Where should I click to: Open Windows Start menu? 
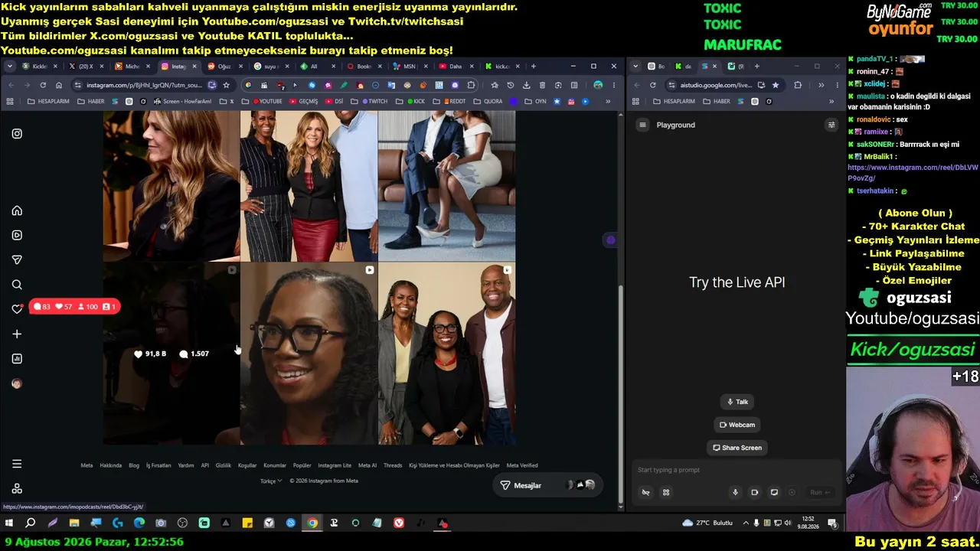tap(9, 523)
